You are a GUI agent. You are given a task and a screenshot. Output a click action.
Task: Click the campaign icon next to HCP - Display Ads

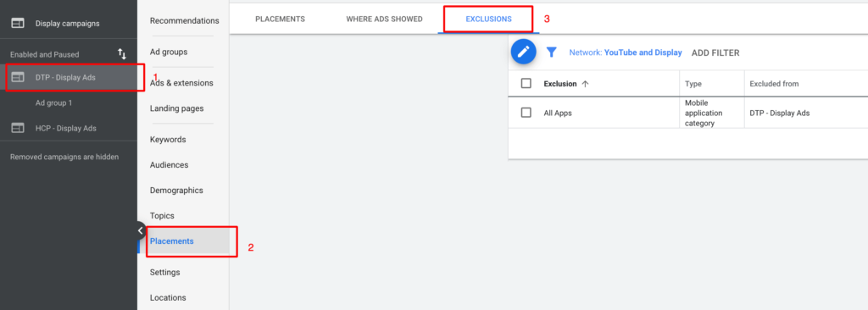pyautogui.click(x=18, y=129)
